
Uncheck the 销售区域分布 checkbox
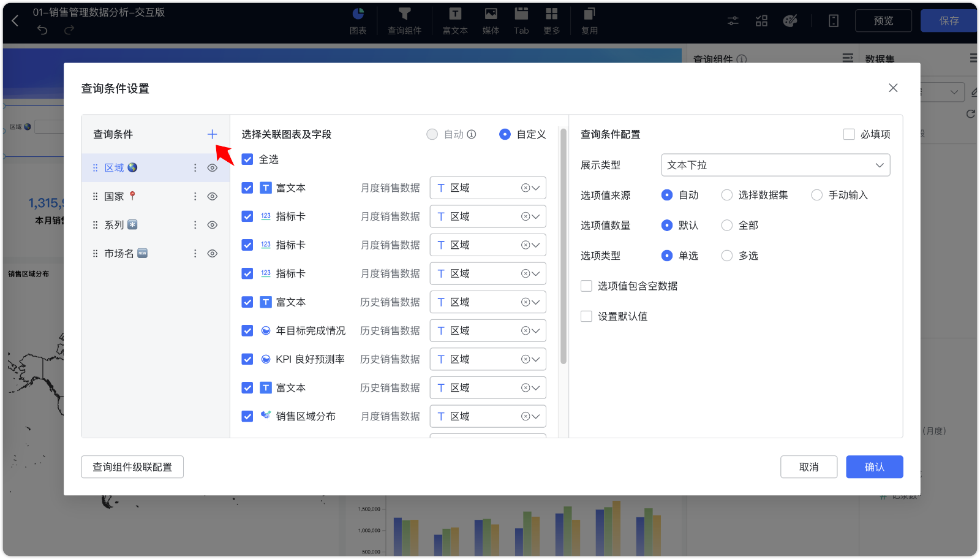pyautogui.click(x=247, y=417)
